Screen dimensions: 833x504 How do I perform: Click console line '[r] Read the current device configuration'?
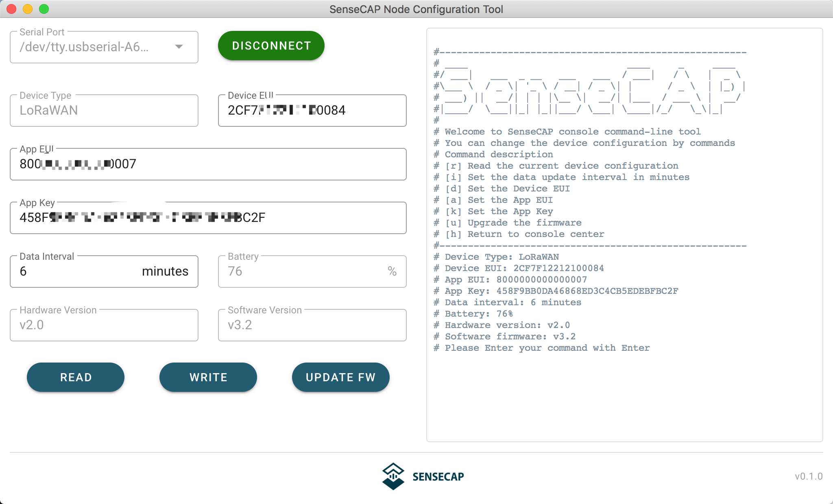pos(556,166)
